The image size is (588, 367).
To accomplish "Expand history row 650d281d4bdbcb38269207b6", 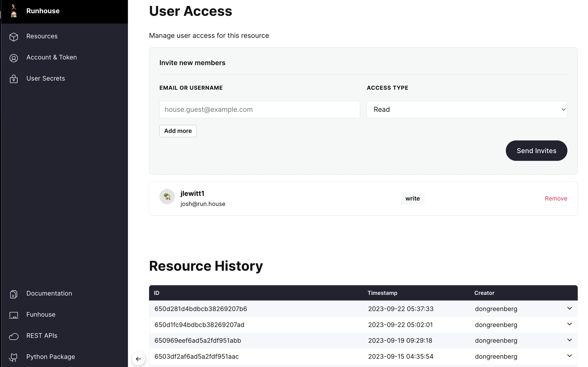I will pyautogui.click(x=569, y=308).
